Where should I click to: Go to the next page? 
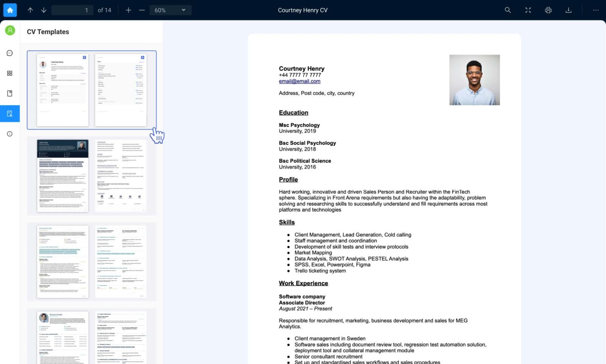[43, 10]
